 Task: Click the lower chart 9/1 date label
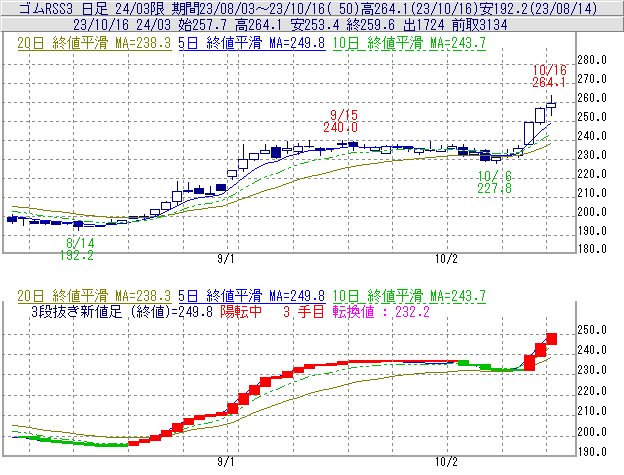coord(226,462)
